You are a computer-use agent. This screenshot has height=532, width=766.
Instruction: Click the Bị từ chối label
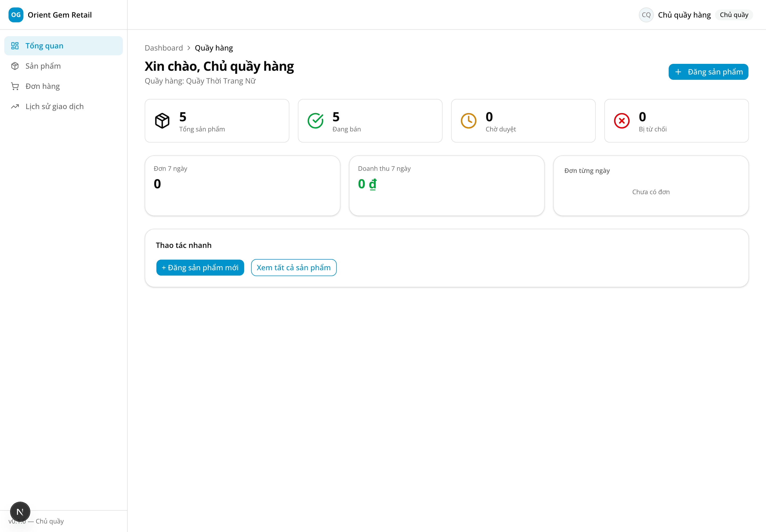653,129
